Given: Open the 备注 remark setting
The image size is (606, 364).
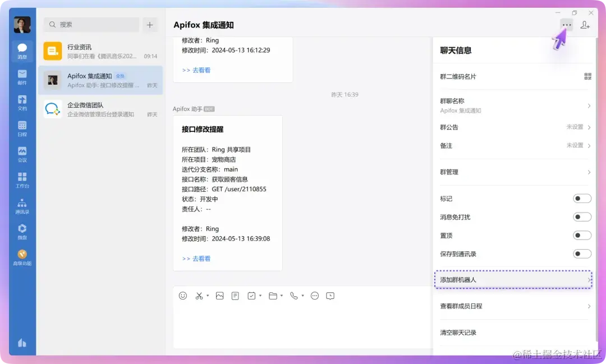Looking at the screenshot, I should point(515,146).
